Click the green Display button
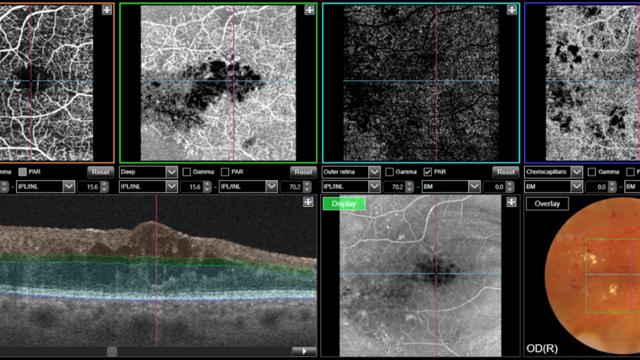Viewport: 640px width, 360px height. (344, 204)
